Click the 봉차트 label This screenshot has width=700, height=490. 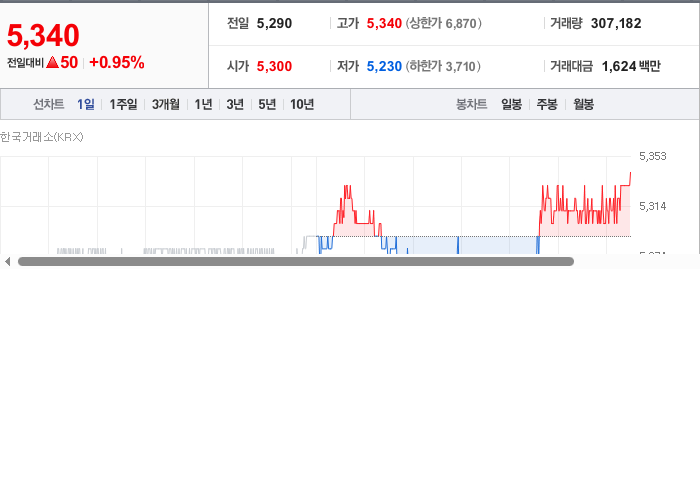click(471, 104)
